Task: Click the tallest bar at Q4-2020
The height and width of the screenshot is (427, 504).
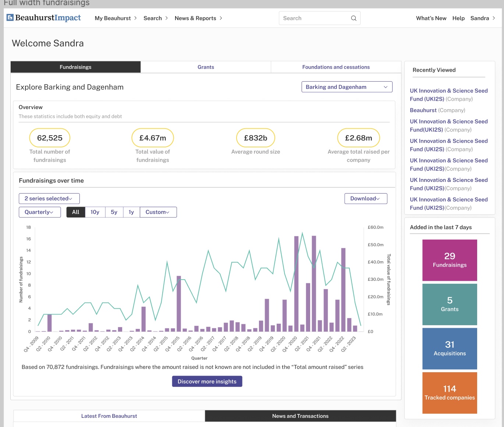Action: (x=296, y=284)
